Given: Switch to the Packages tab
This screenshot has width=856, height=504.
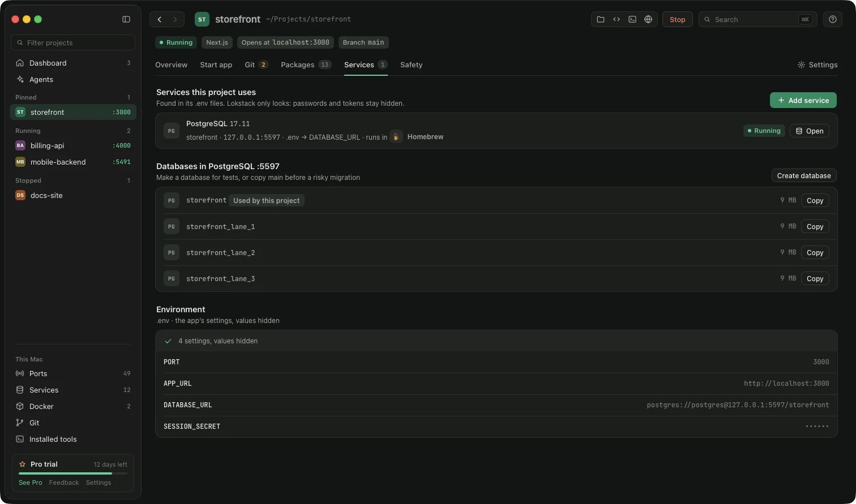Looking at the screenshot, I should [x=306, y=64].
